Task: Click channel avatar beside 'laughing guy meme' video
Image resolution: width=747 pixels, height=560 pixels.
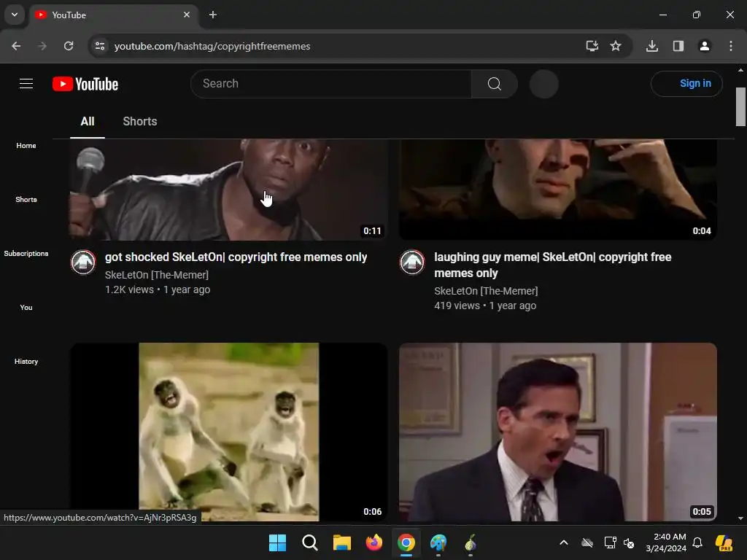Action: [412, 262]
